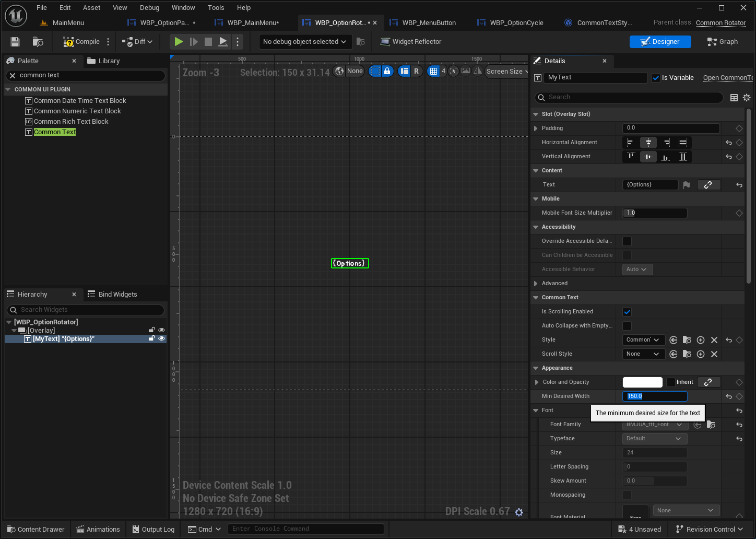Open the Bind Widgets tab
Viewport: 756px width, 539px height.
pyautogui.click(x=112, y=295)
